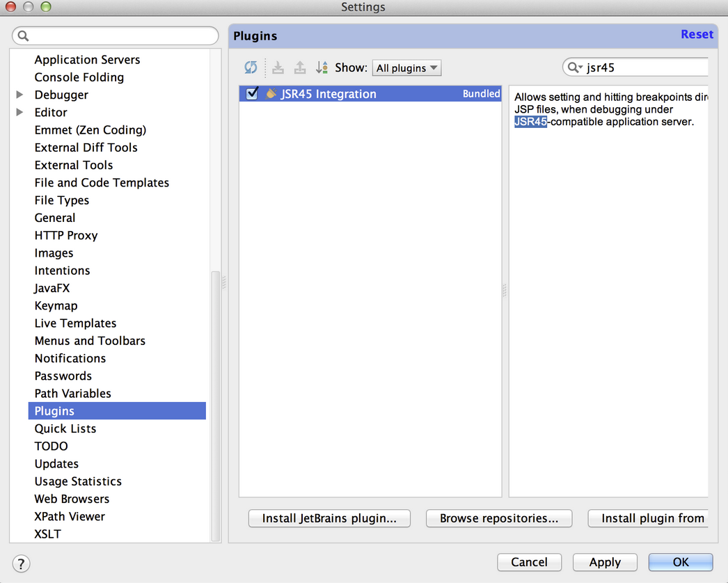Image resolution: width=728 pixels, height=585 pixels.
Task: Open Menus and Toolbars settings
Action: (x=90, y=341)
